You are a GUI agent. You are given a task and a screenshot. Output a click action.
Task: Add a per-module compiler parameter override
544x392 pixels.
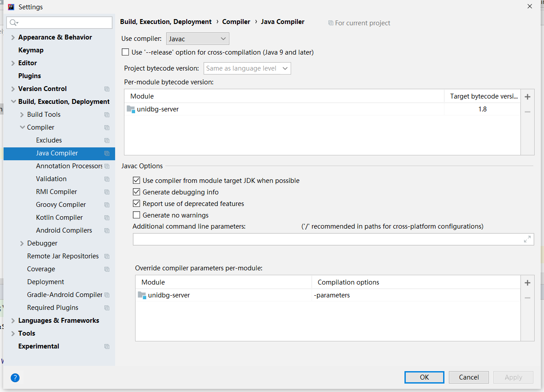(x=528, y=283)
